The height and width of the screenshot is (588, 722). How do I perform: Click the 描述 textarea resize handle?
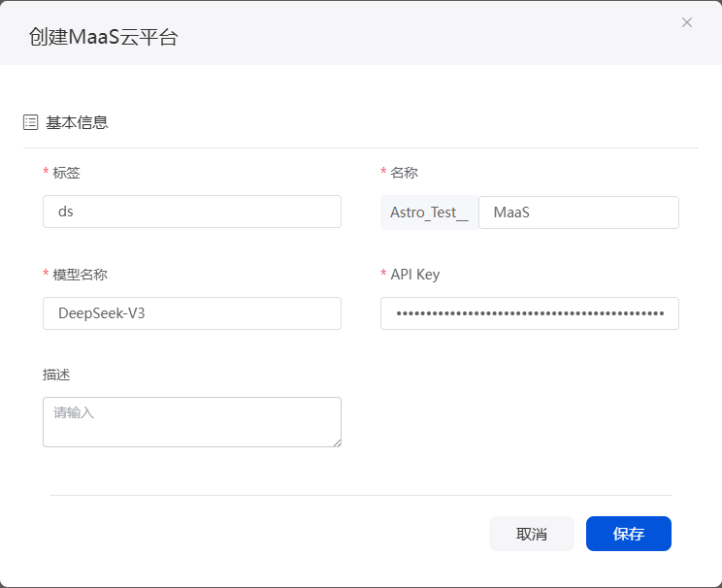coord(337,443)
